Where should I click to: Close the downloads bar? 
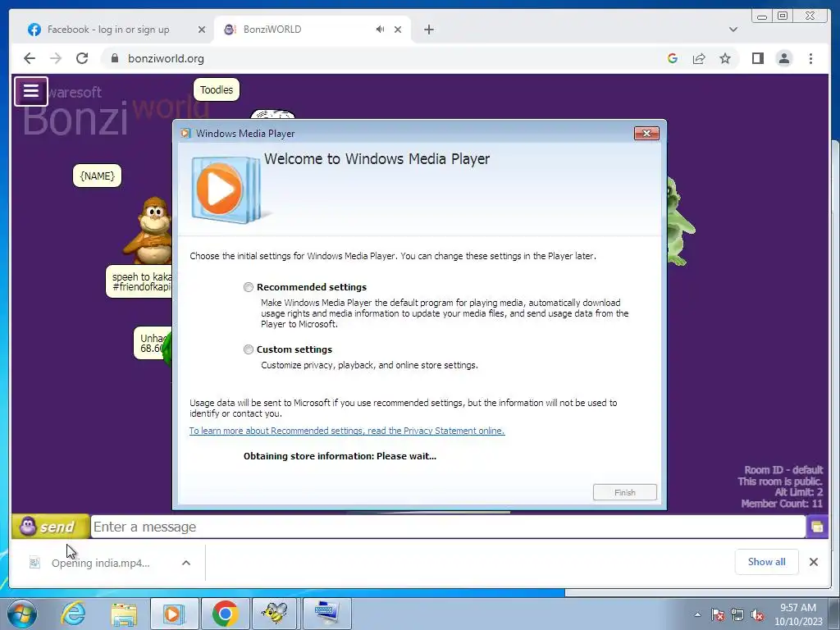[813, 562]
